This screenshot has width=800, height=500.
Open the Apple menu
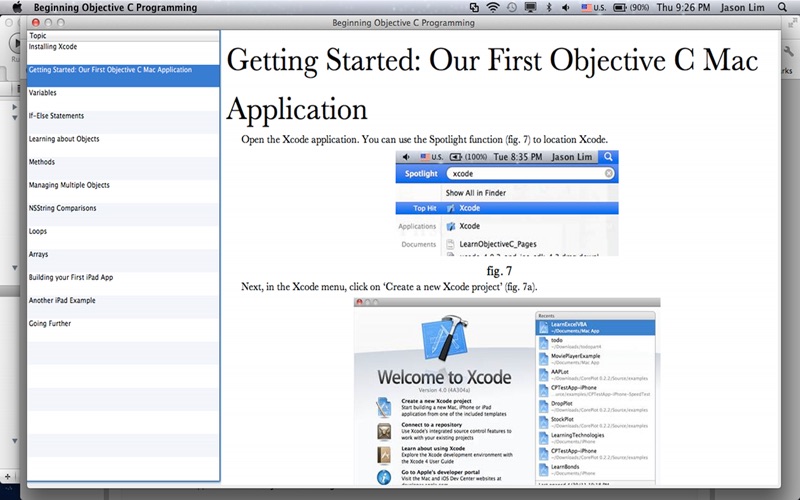pyautogui.click(x=17, y=7)
